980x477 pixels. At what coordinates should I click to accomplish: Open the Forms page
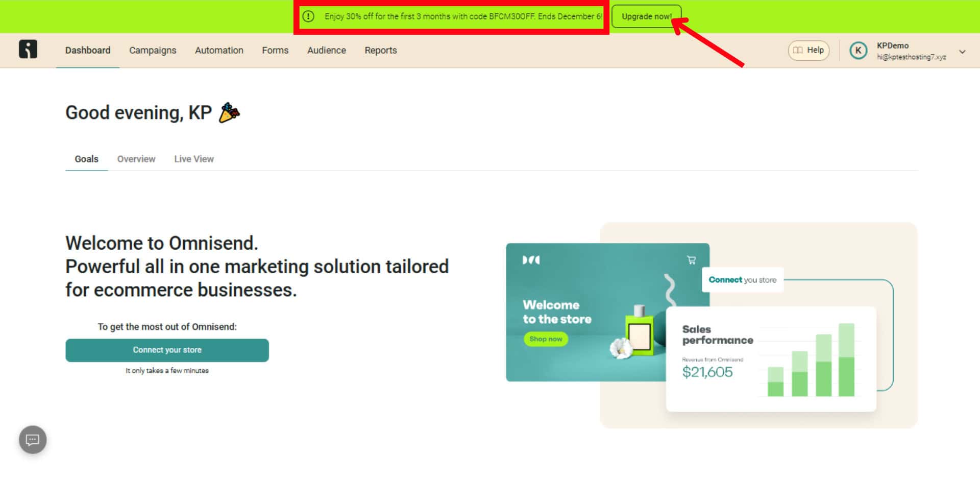click(275, 50)
